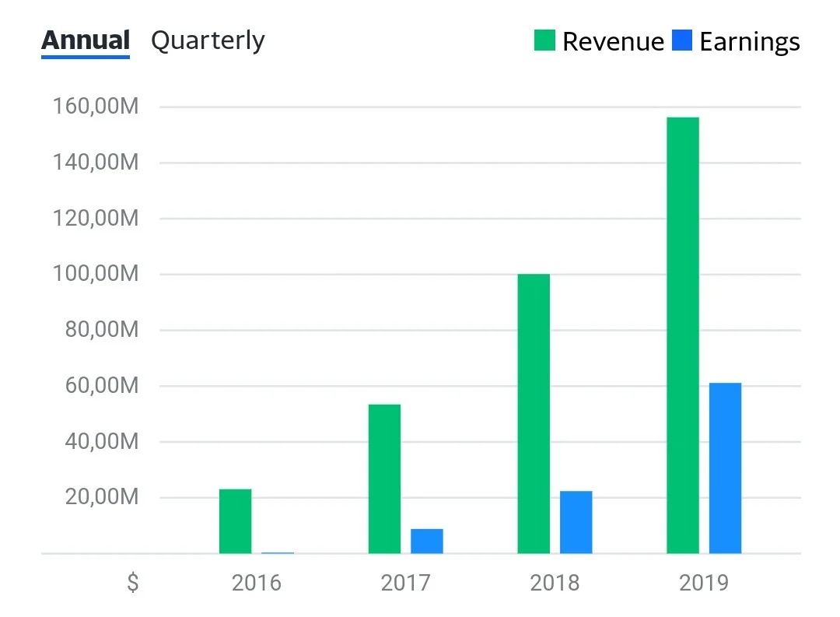Viewport: 840px width, 617px height.
Task: Select the 2017 blue earnings bar
Action: click(427, 541)
